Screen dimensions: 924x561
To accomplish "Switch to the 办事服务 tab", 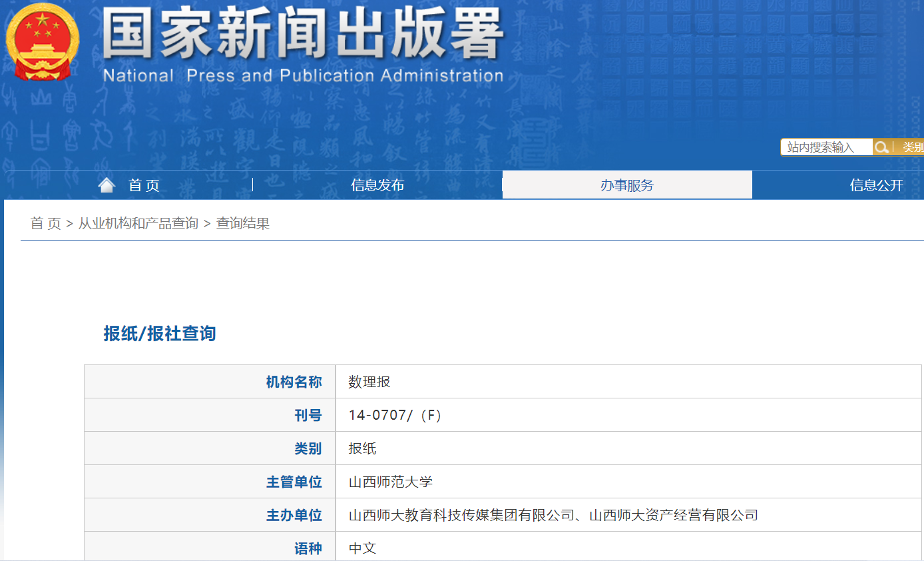I will click(627, 185).
